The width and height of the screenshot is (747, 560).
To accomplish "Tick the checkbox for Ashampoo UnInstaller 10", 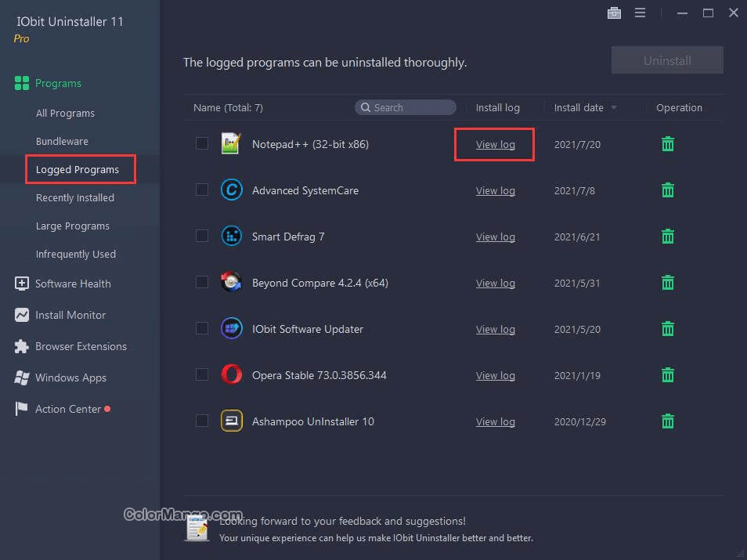I will tap(201, 421).
